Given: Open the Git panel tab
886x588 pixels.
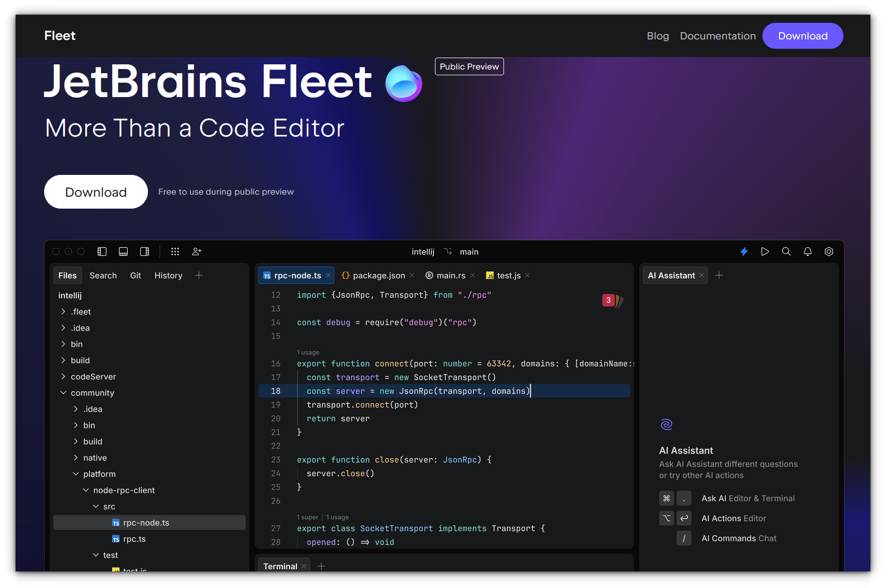Looking at the screenshot, I should coord(135,276).
